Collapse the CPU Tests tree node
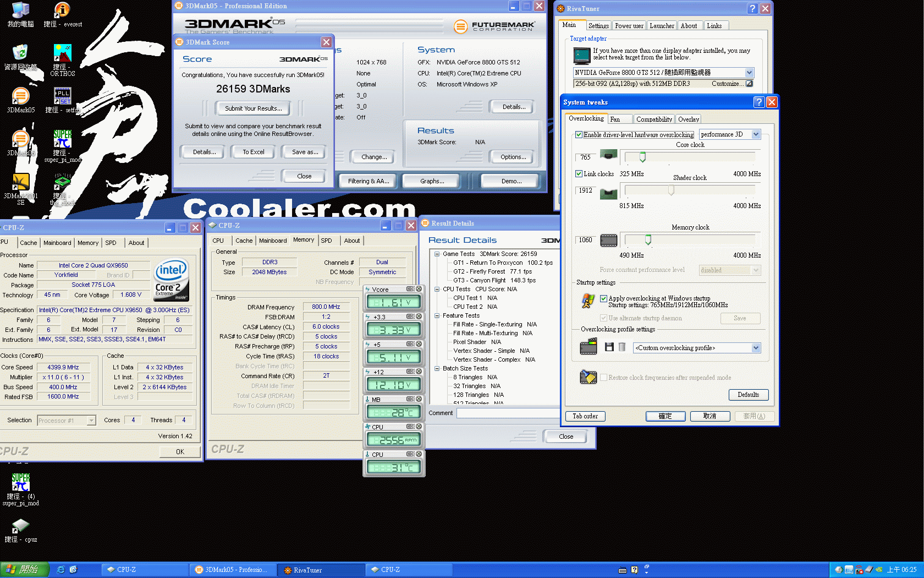The image size is (924, 578). [x=437, y=290]
